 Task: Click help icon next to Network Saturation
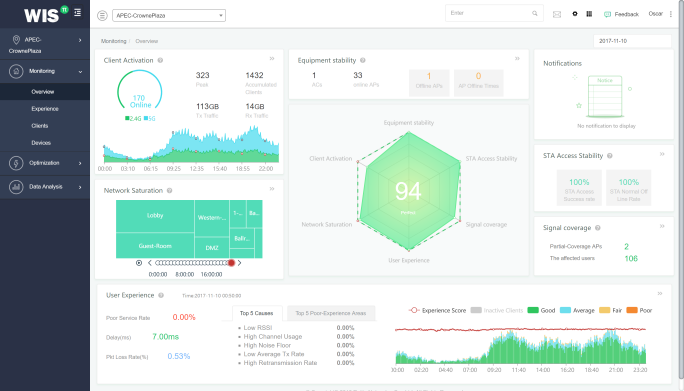coord(169,190)
